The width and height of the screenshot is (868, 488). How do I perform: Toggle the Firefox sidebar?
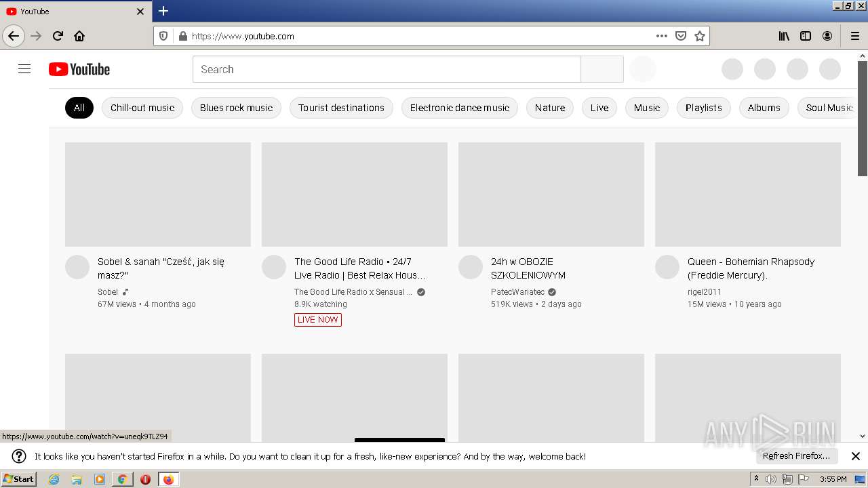806,36
